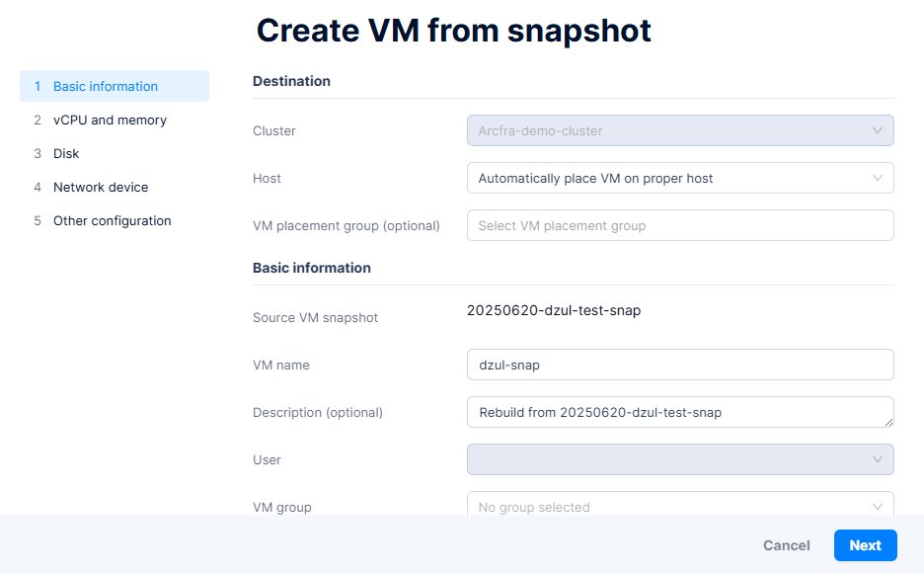Click into the VM name field
The width and height of the screenshot is (924, 573).
tap(679, 365)
